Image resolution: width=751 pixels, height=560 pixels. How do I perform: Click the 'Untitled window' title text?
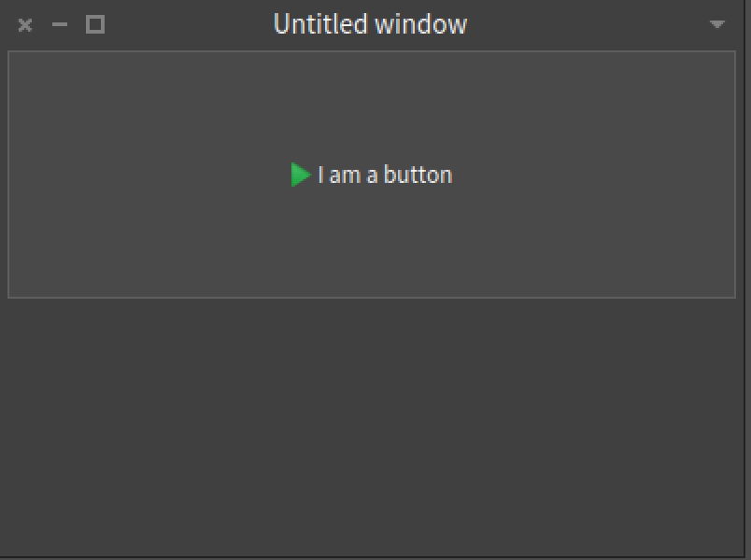(370, 24)
